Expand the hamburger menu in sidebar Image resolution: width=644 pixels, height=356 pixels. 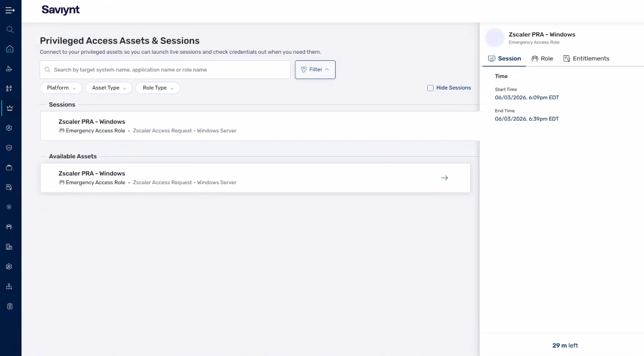click(10, 10)
